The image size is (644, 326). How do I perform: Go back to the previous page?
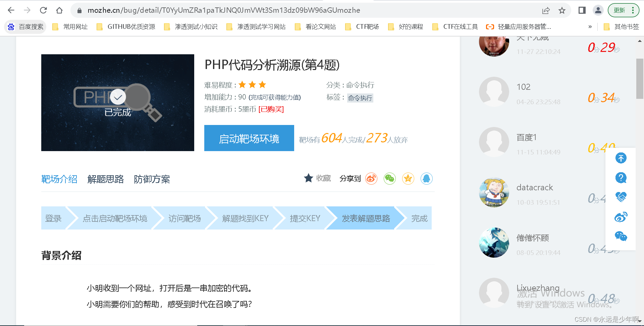(11, 10)
